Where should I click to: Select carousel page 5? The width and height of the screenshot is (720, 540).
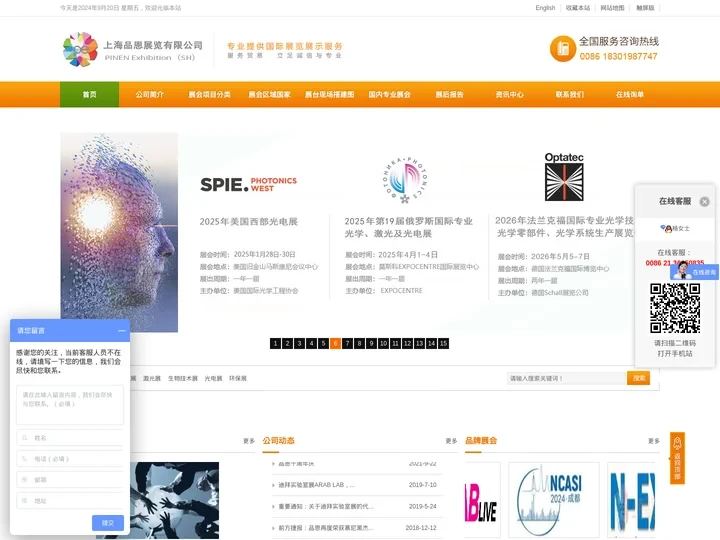323,343
